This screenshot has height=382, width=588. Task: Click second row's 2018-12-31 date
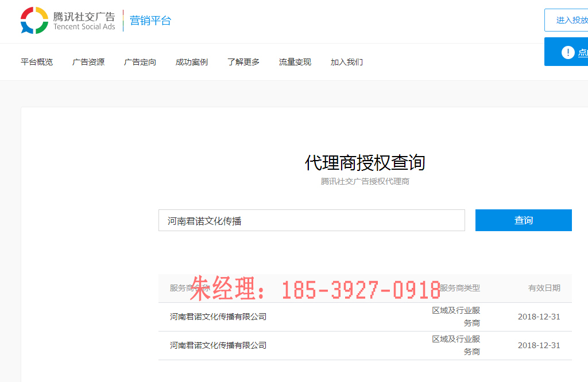click(x=539, y=346)
